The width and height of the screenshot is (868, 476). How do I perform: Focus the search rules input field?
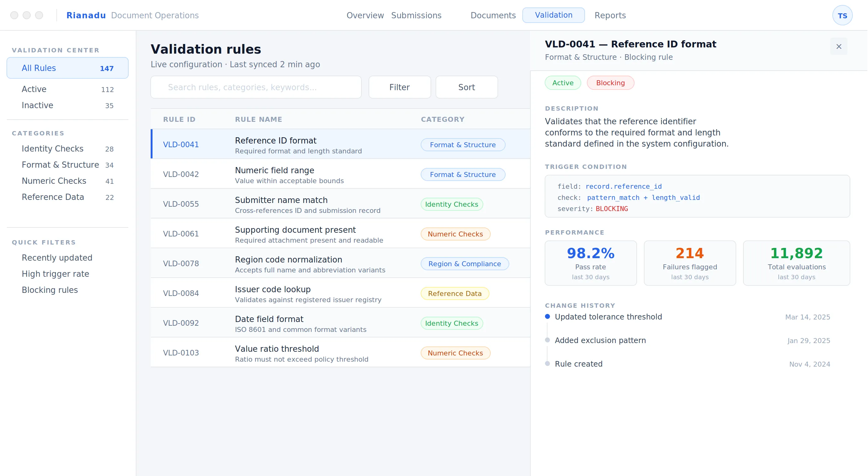pyautogui.click(x=256, y=87)
